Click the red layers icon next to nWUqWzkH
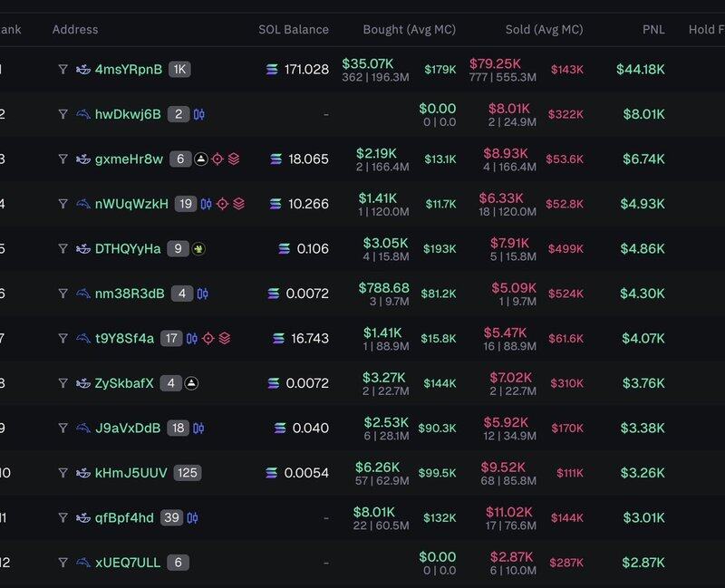The image size is (725, 588). tap(238, 204)
